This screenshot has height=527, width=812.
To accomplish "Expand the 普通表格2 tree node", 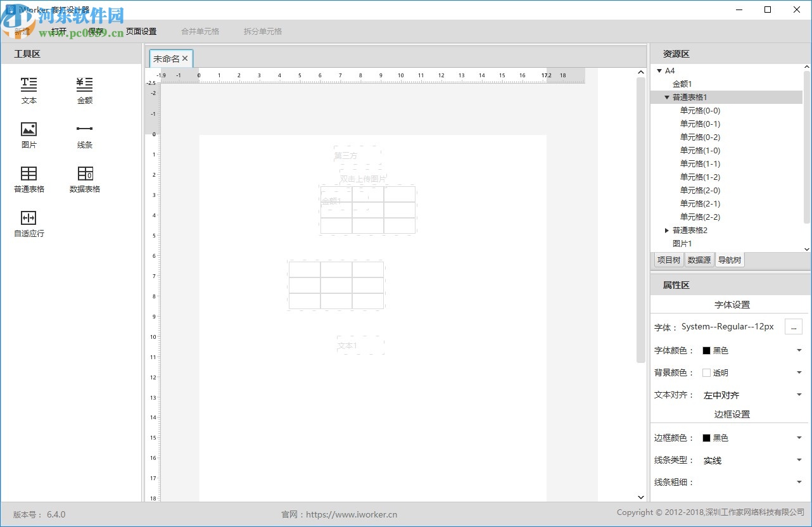I will pyautogui.click(x=666, y=230).
